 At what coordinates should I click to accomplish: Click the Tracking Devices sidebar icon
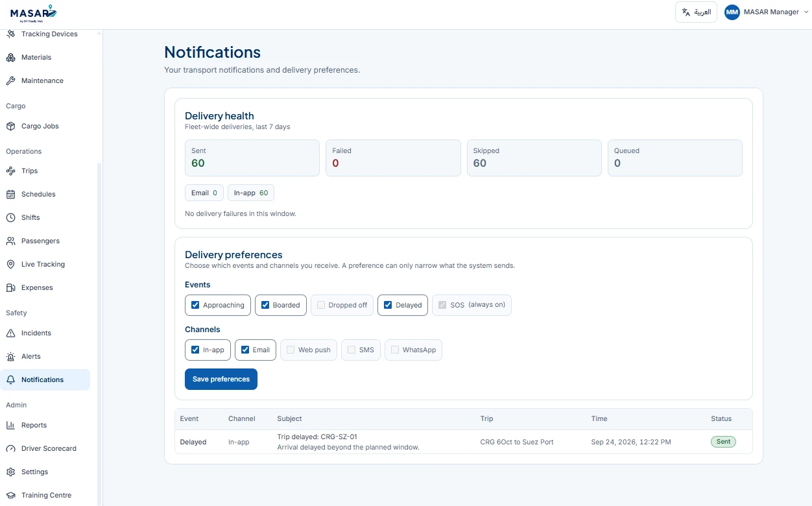click(x=10, y=34)
